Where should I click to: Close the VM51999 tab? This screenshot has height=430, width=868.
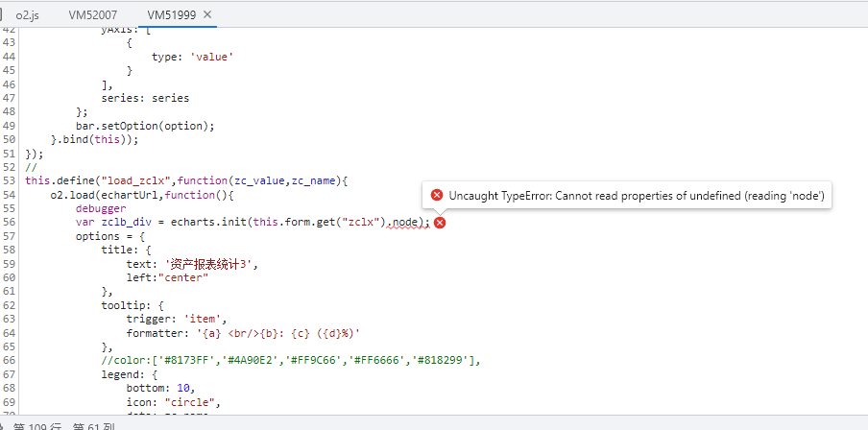point(208,15)
